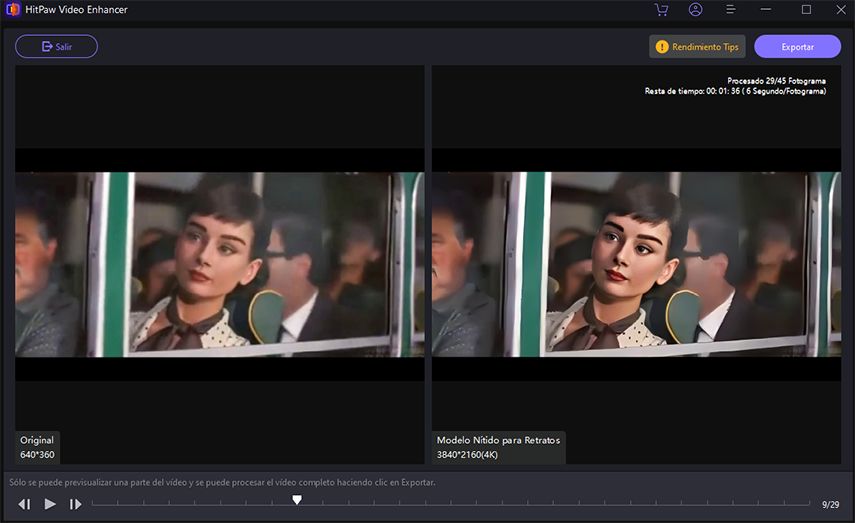
Task: Click the original video preview pane
Action: coord(220,265)
